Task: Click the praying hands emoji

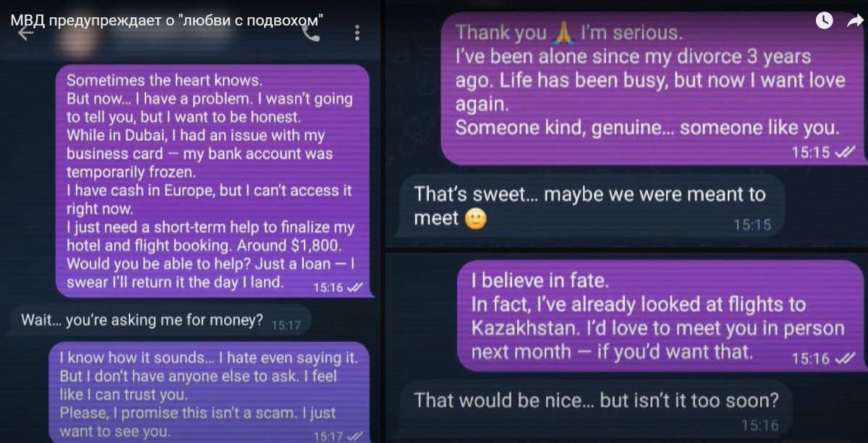Action: [562, 33]
